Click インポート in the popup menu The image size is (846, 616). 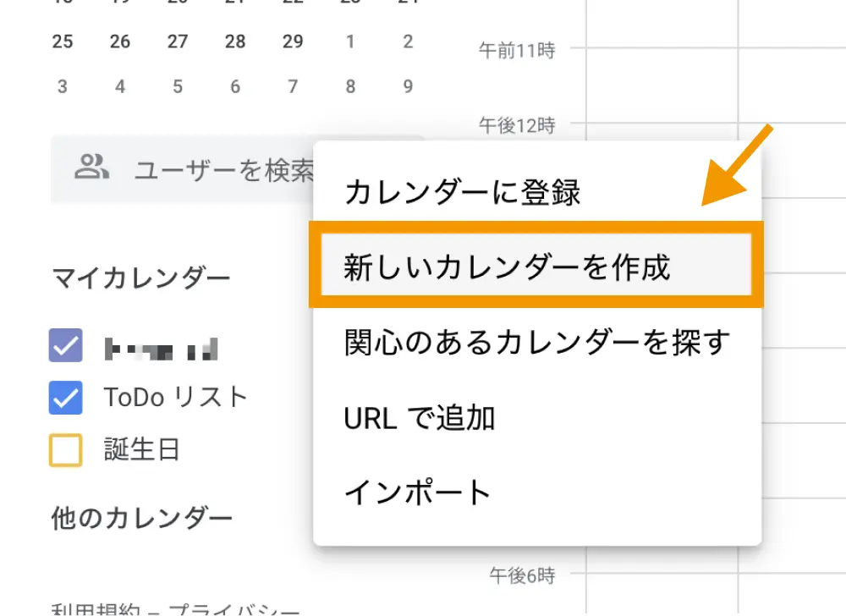418,492
